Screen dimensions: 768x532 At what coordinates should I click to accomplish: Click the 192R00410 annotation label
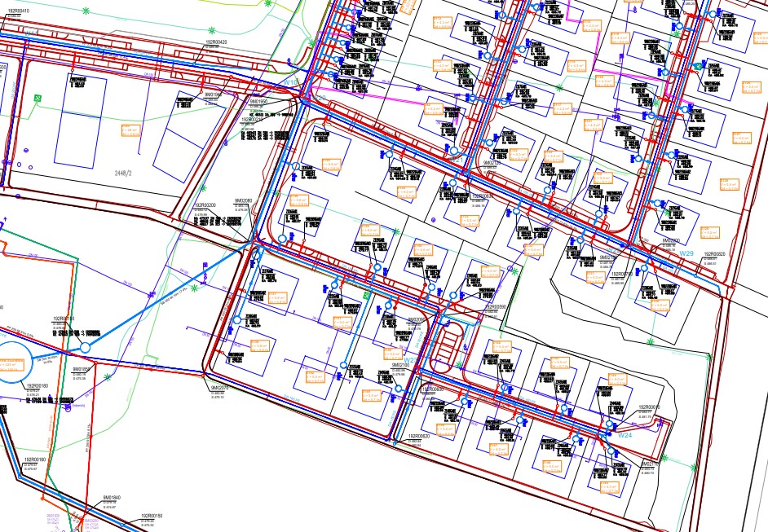(x=19, y=11)
